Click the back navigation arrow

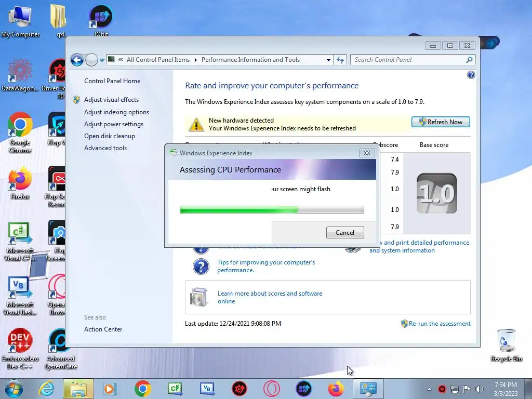tap(77, 60)
